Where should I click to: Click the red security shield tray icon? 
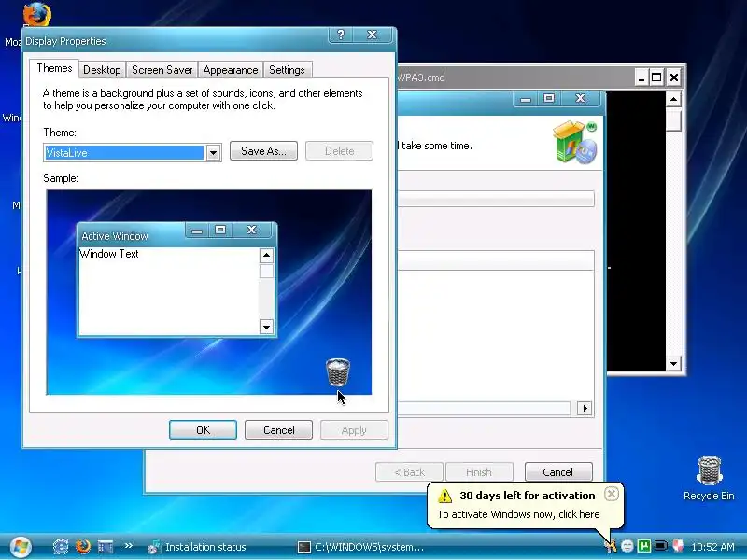678,546
